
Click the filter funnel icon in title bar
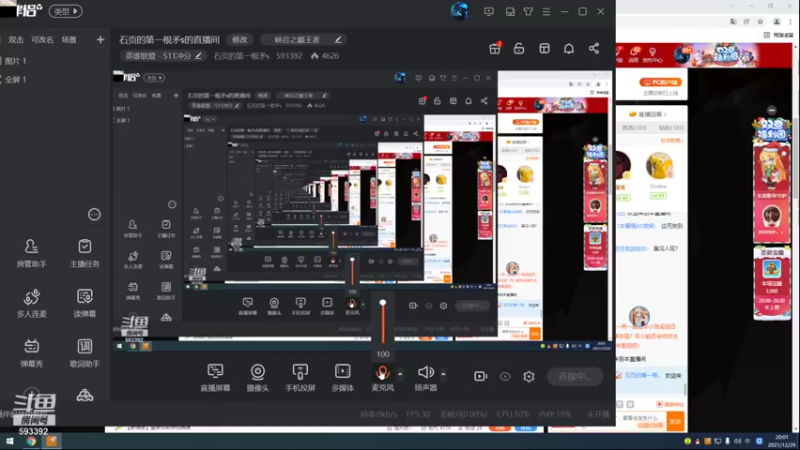[x=528, y=11]
